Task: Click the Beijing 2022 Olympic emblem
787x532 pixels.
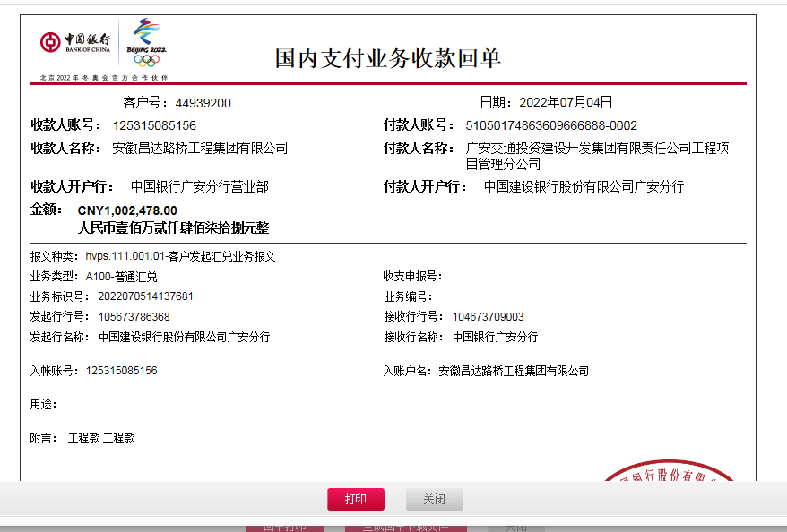Action: tap(146, 43)
